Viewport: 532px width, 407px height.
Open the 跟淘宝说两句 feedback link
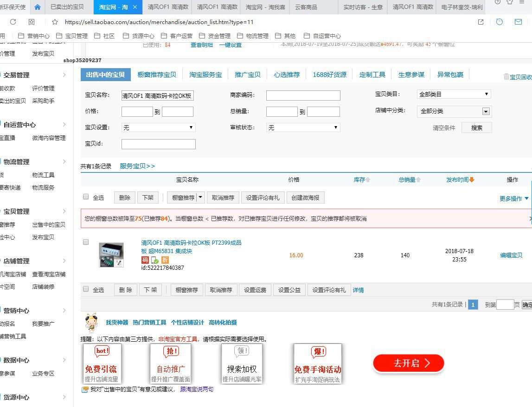pos(197,389)
